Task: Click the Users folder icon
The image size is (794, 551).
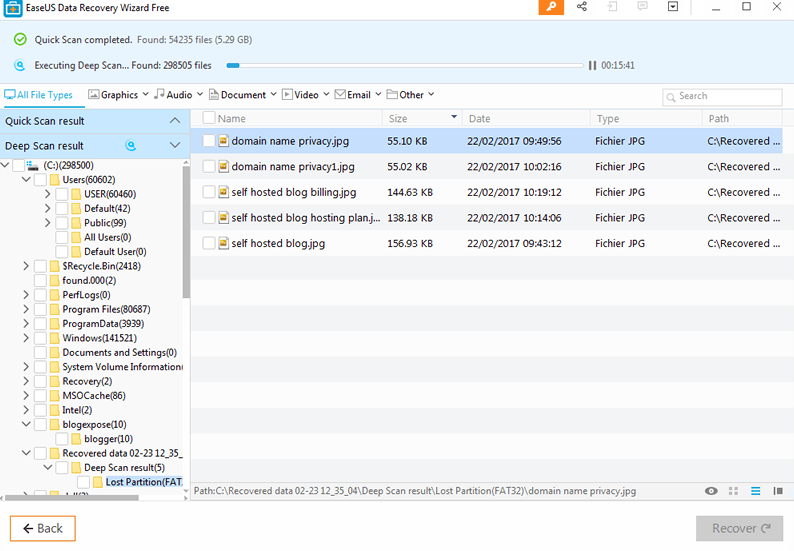Action: (55, 180)
